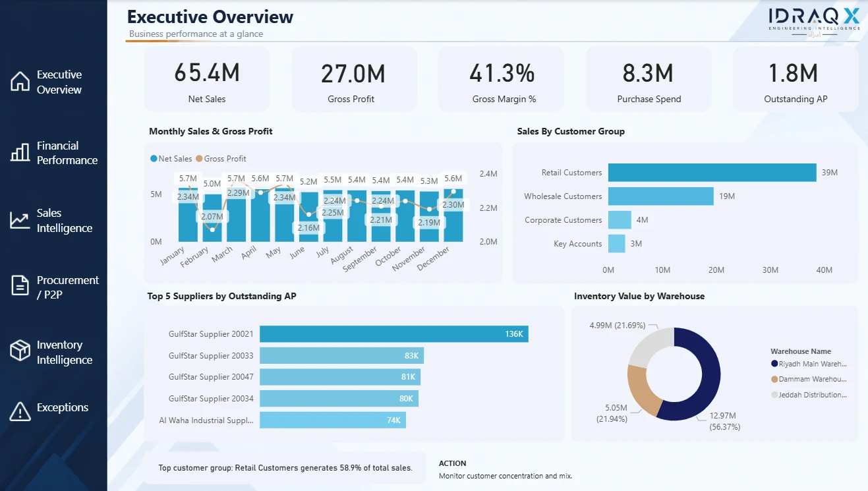Click the Wholesale Customers 19M bar

click(660, 196)
